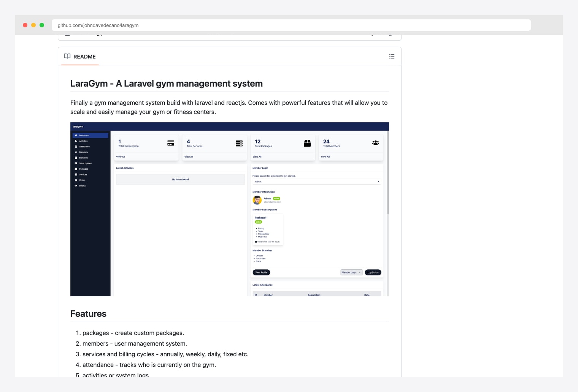This screenshot has height=392, width=578.
Task: Click 'services and billing cycles' list item
Action: point(165,354)
